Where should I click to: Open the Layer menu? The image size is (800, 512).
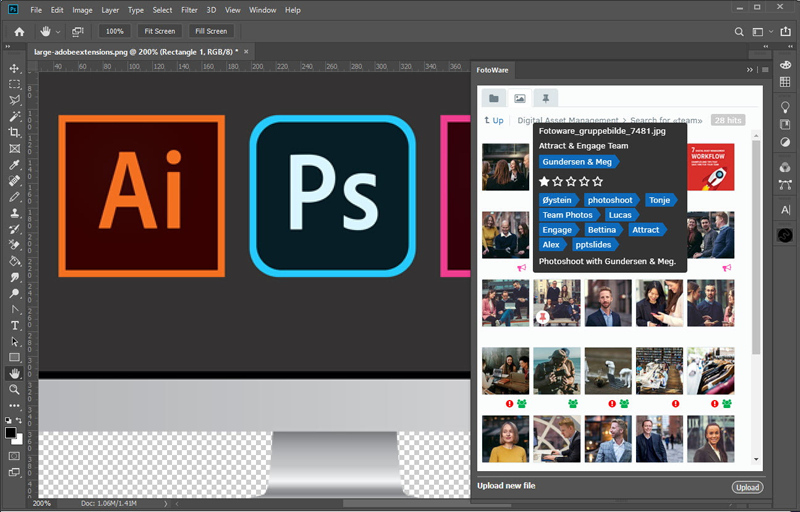(110, 10)
